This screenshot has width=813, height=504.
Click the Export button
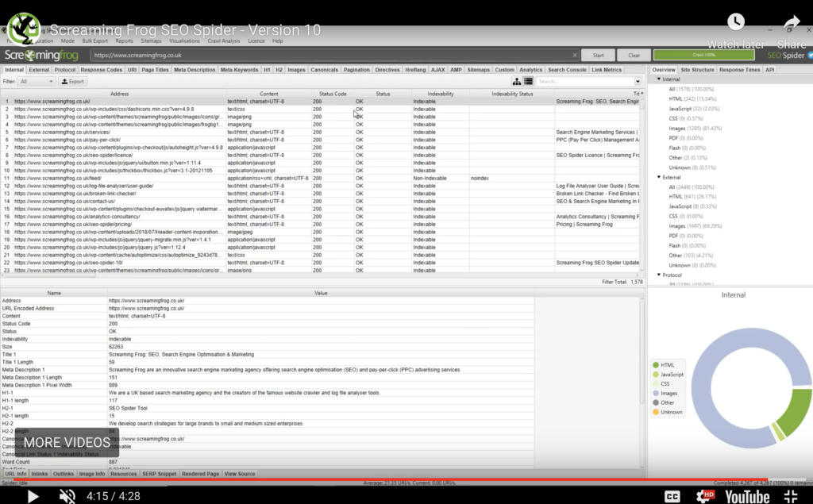[x=72, y=82]
